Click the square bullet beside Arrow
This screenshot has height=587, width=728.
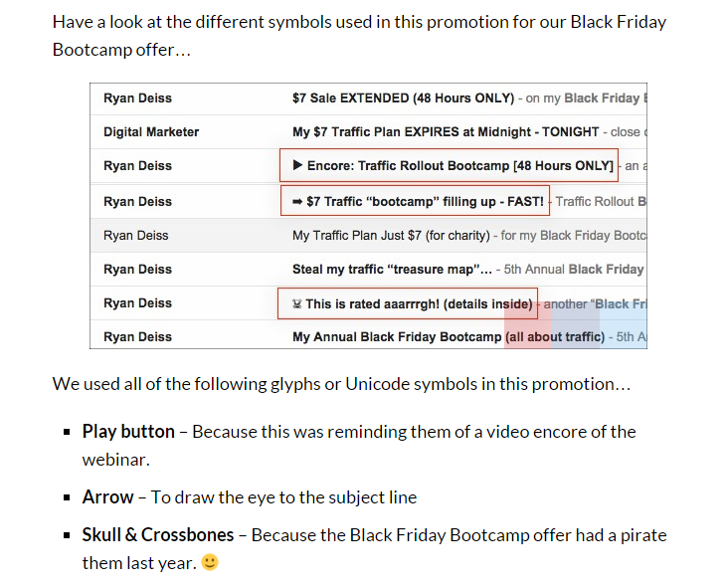coord(67,497)
